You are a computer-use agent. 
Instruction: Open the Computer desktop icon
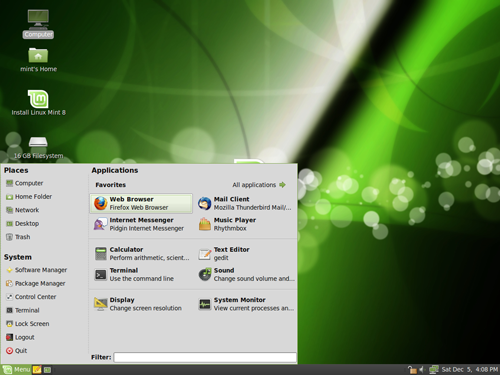tap(38, 24)
